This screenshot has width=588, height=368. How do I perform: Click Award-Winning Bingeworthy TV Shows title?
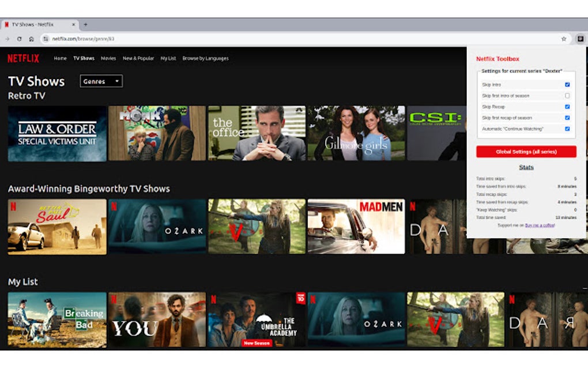coord(89,189)
